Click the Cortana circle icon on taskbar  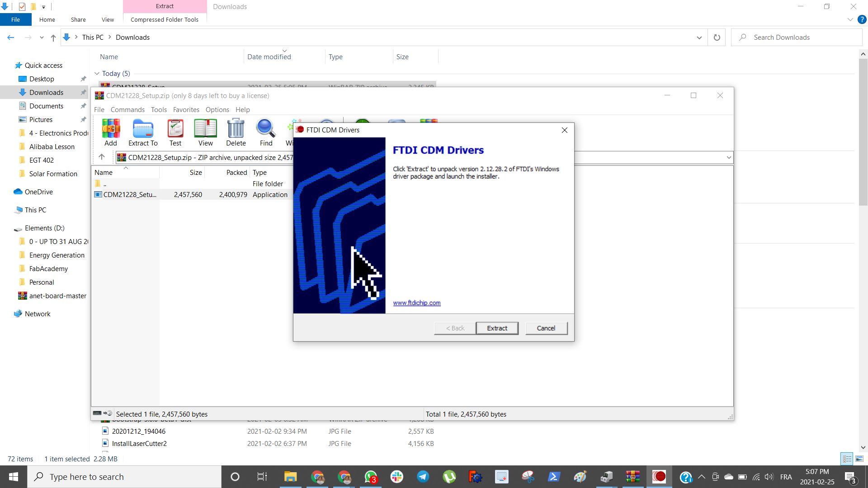coord(235,477)
